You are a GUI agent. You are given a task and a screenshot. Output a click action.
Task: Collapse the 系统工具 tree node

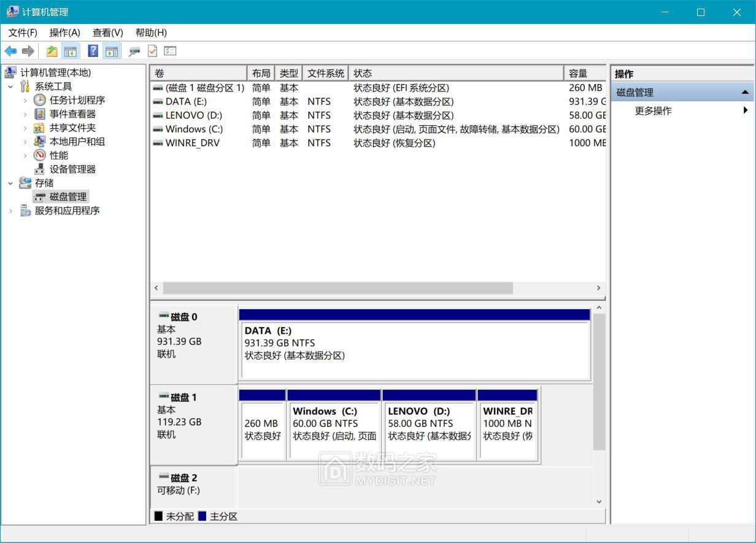point(10,87)
